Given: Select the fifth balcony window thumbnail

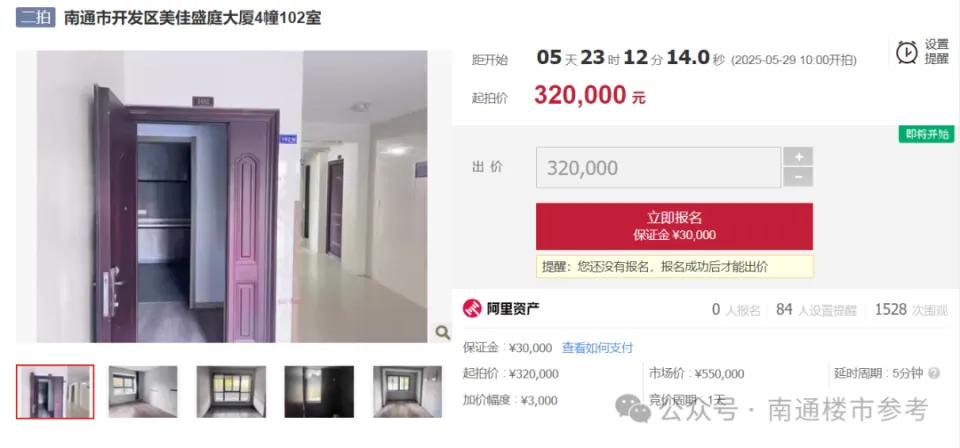Looking at the screenshot, I should [407, 392].
